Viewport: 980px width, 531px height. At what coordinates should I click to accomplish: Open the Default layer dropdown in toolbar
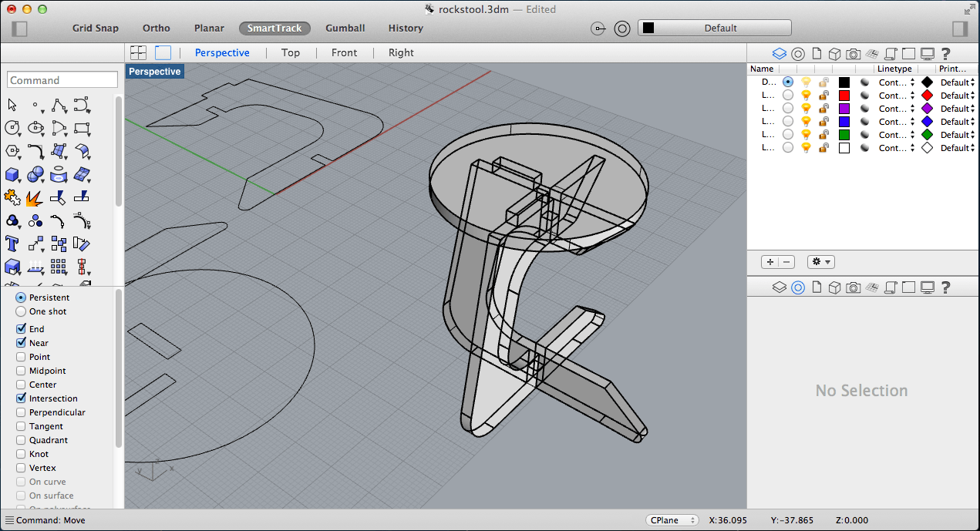(715, 28)
